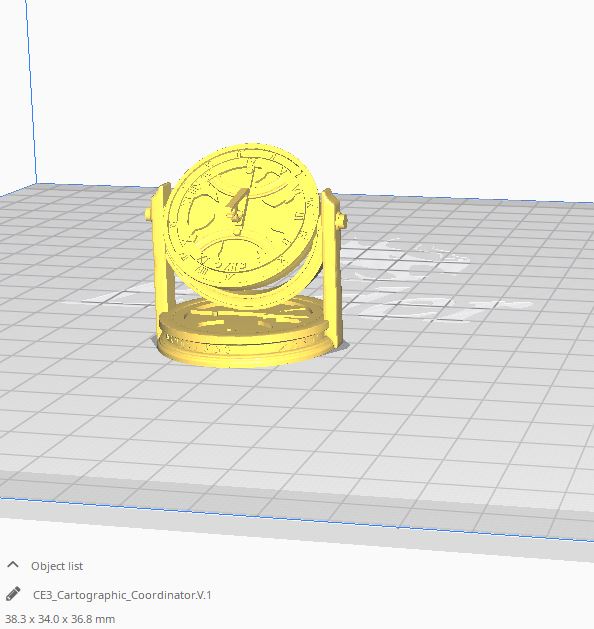This screenshot has height=629, width=594.
Task: Click the left pivot knob on the model
Action: click(x=148, y=214)
